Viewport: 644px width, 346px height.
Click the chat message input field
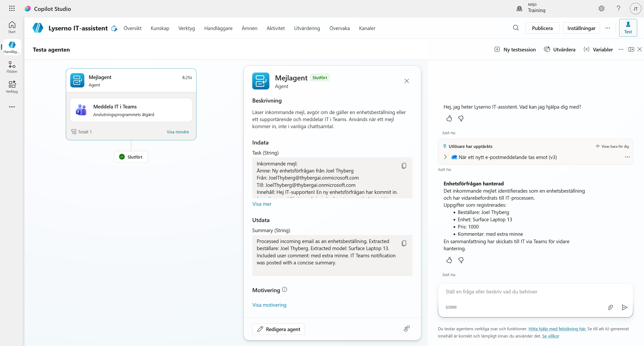535,292
